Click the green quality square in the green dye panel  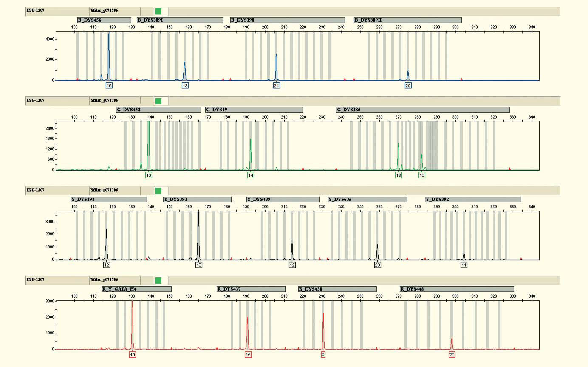tap(158, 101)
